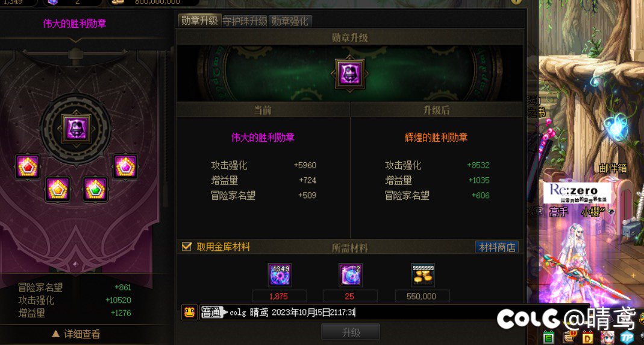Switch to the 守护珠升级 tab
The image size is (644, 345).
tap(245, 21)
